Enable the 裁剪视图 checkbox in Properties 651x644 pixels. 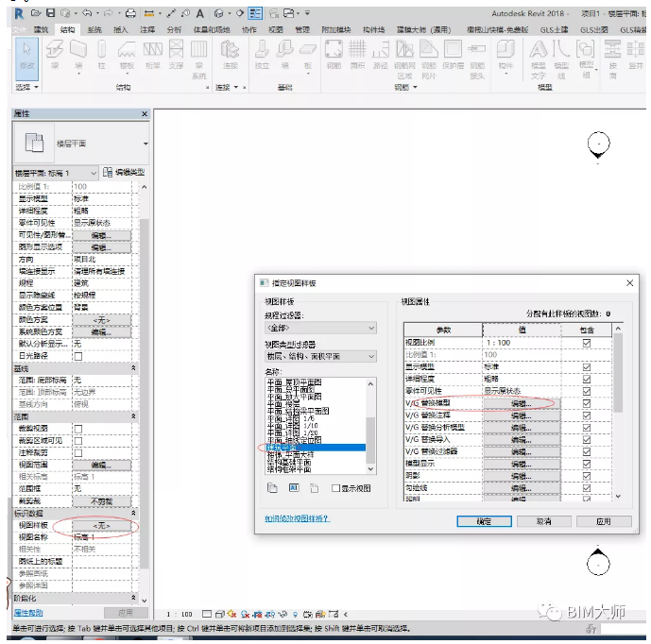click(x=78, y=429)
